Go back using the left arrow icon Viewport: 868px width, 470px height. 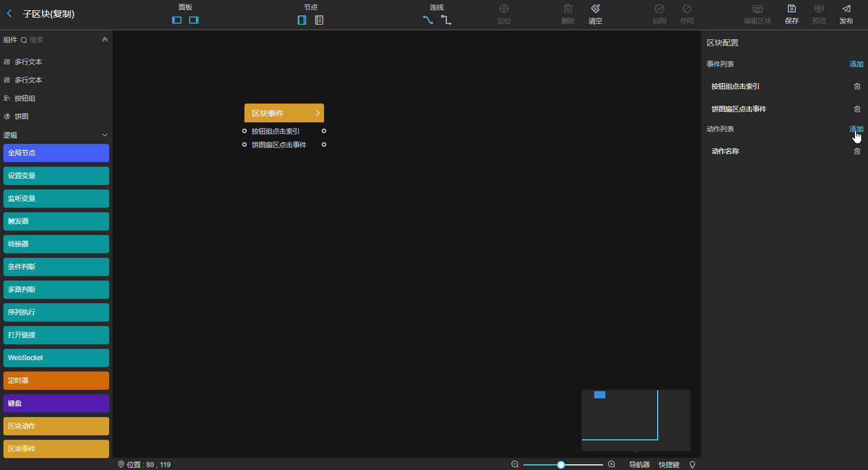(x=9, y=13)
